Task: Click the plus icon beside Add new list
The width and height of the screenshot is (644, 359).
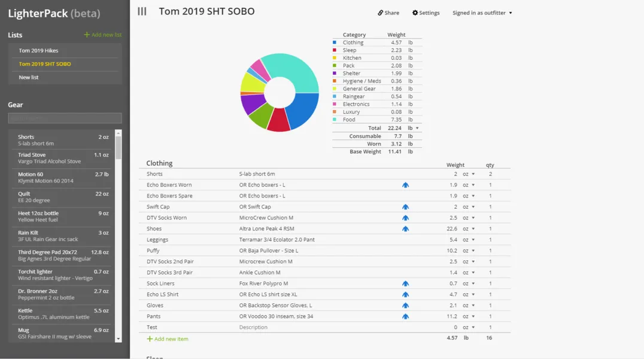Action: coord(87,35)
